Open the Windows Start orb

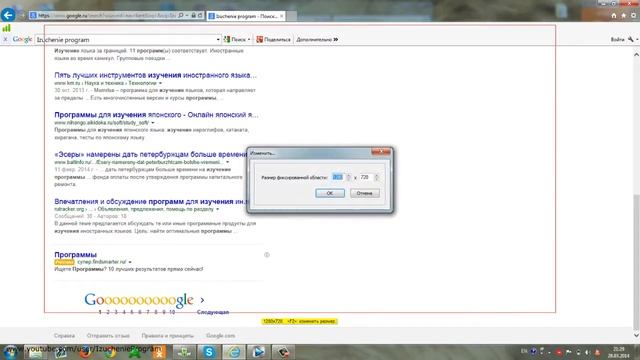[10, 352]
